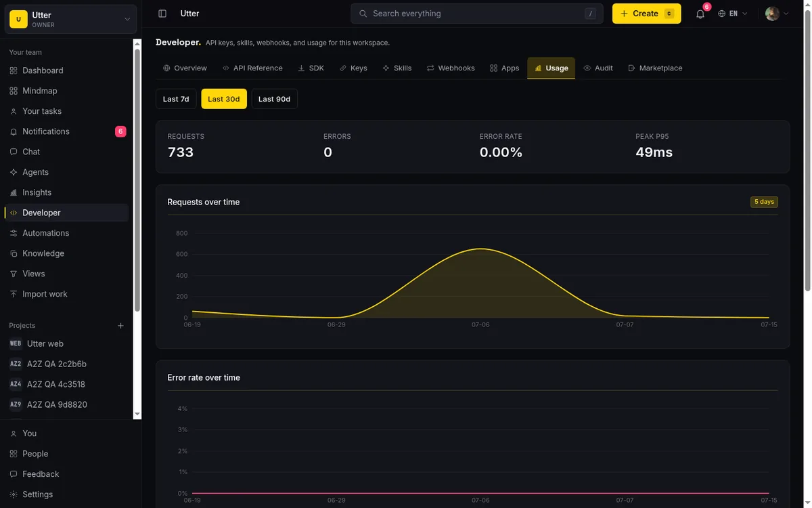
Task: Click the Search everything field
Action: tap(476, 14)
